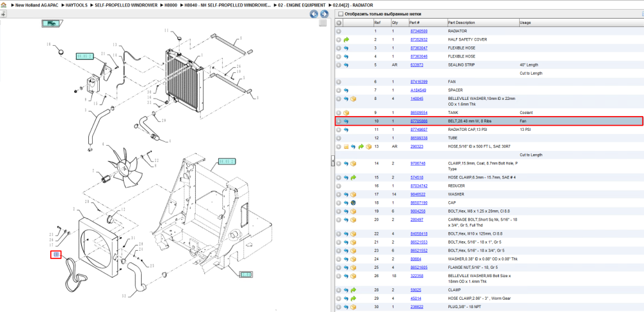This screenshot has height=312, width=644.
Task: Select the REDUCER row round button
Action: 339,186
